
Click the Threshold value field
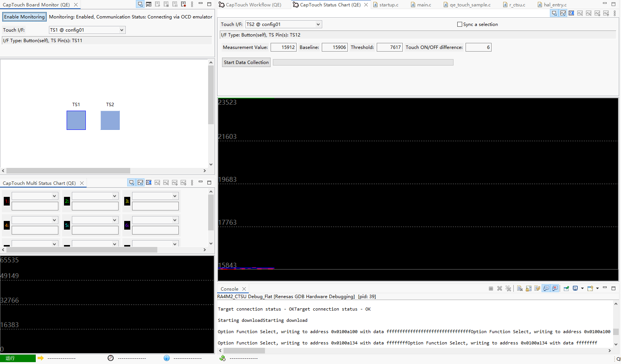point(390,47)
